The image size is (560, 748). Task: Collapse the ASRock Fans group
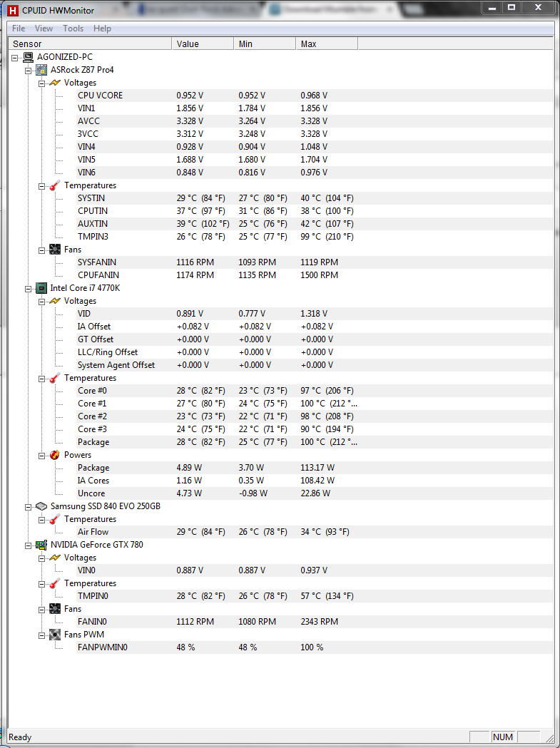point(42,250)
